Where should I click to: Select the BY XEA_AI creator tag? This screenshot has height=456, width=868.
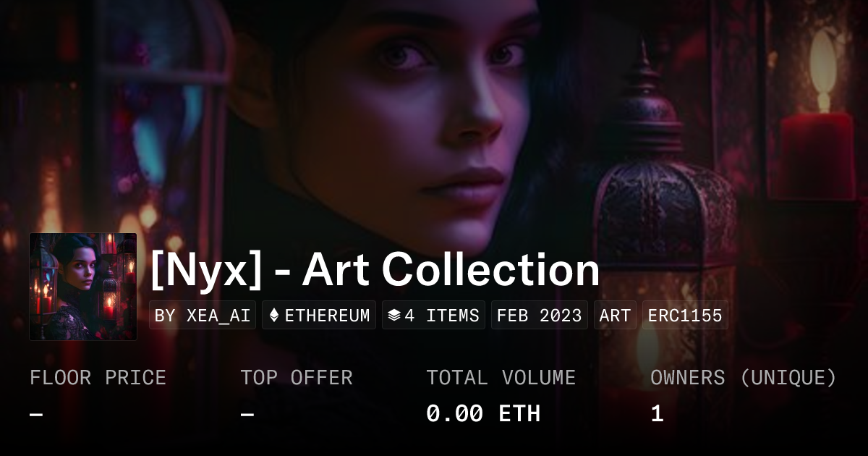203,316
